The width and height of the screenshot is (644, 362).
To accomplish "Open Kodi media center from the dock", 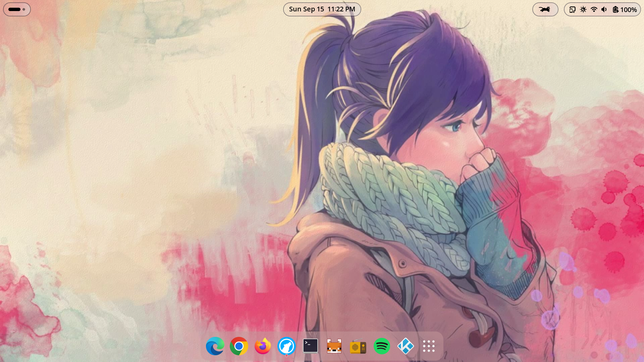I will [406, 346].
